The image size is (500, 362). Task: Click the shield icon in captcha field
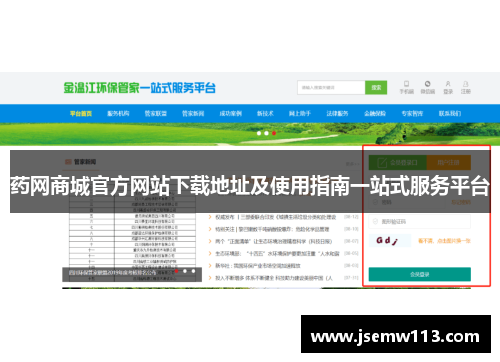375,221
